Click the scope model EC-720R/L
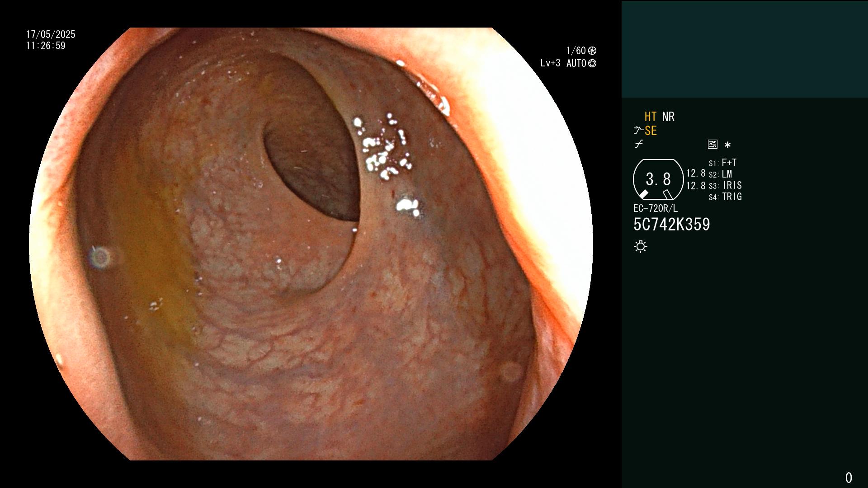 tap(656, 209)
